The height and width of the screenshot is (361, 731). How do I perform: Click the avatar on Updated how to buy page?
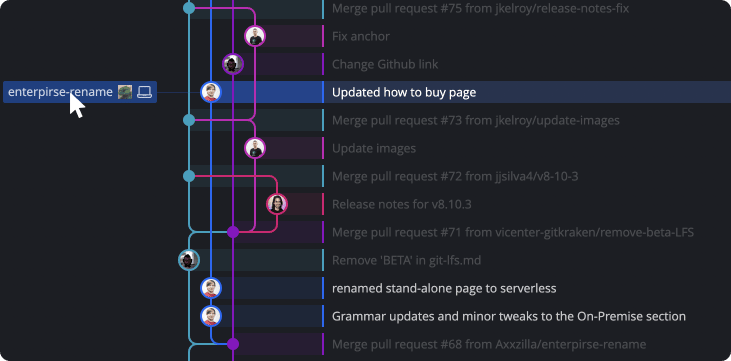(211, 92)
